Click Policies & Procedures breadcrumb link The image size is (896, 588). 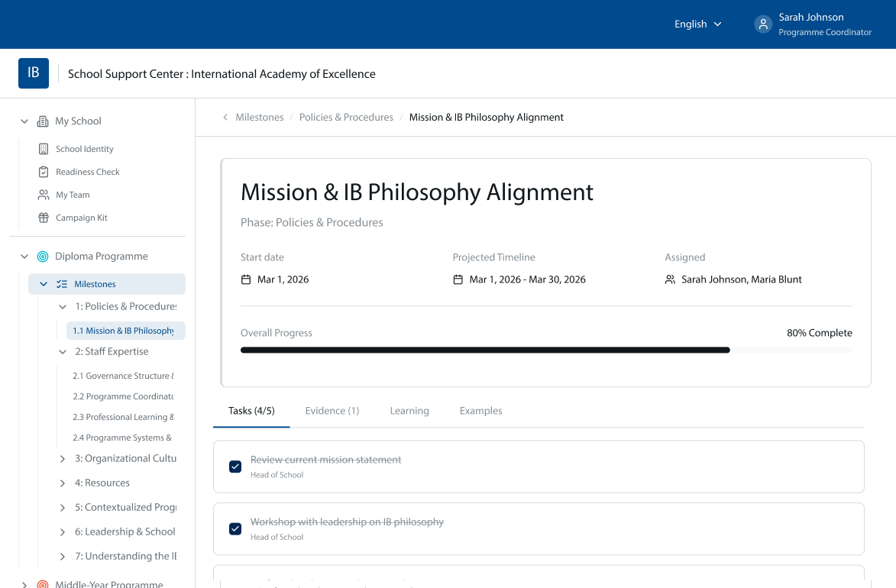[x=346, y=118]
